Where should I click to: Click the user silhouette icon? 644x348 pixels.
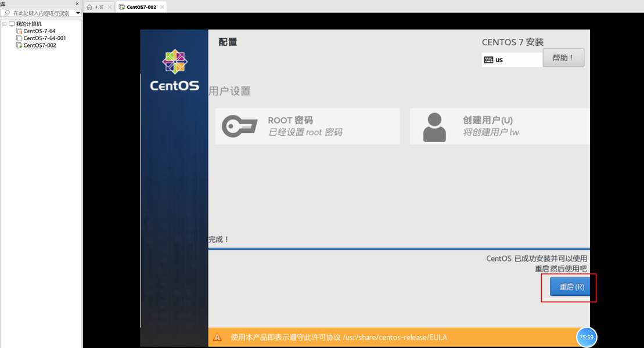[434, 127]
